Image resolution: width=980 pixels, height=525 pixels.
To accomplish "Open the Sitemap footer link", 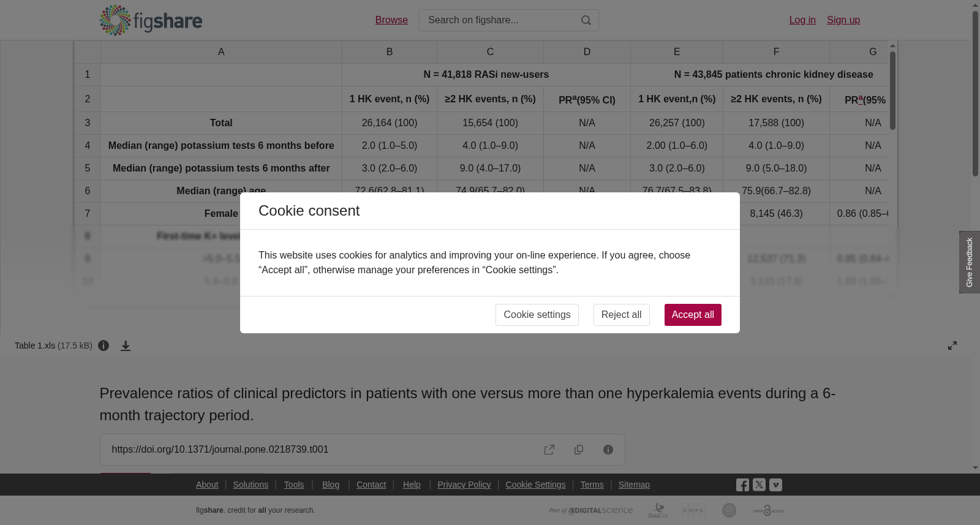I will [x=634, y=485].
